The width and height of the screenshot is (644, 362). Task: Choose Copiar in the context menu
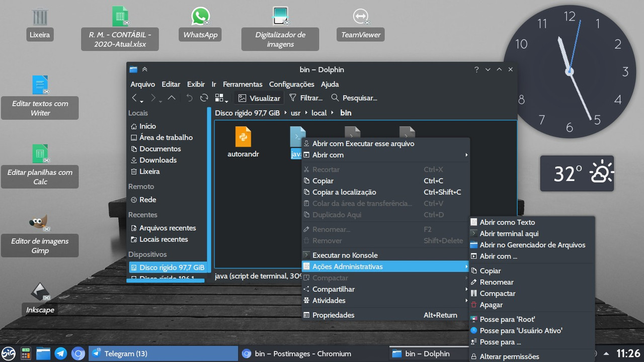(x=385, y=181)
